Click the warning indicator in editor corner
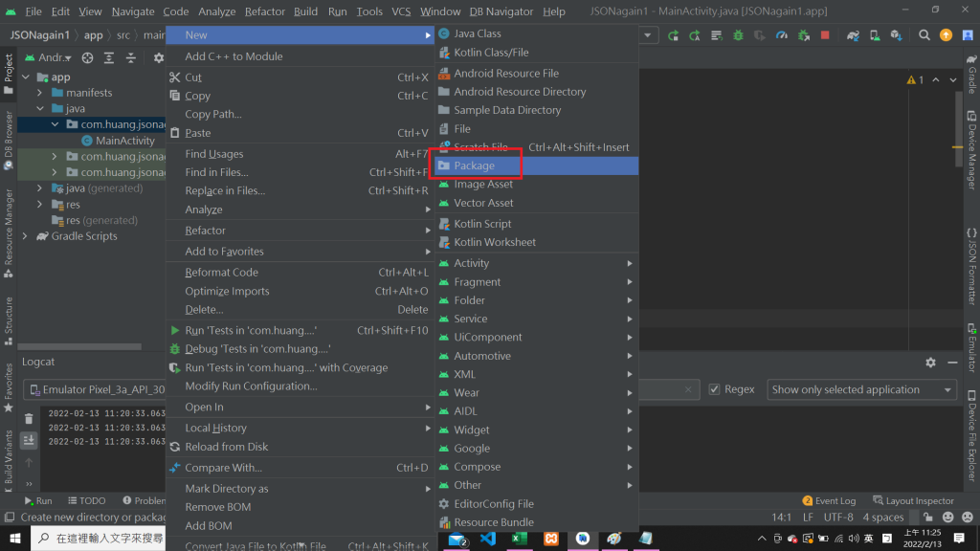The image size is (980, 551). 915,80
